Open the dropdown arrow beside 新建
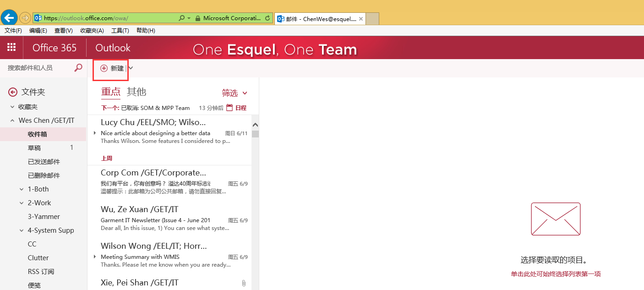The height and width of the screenshot is (290, 644). [131, 68]
